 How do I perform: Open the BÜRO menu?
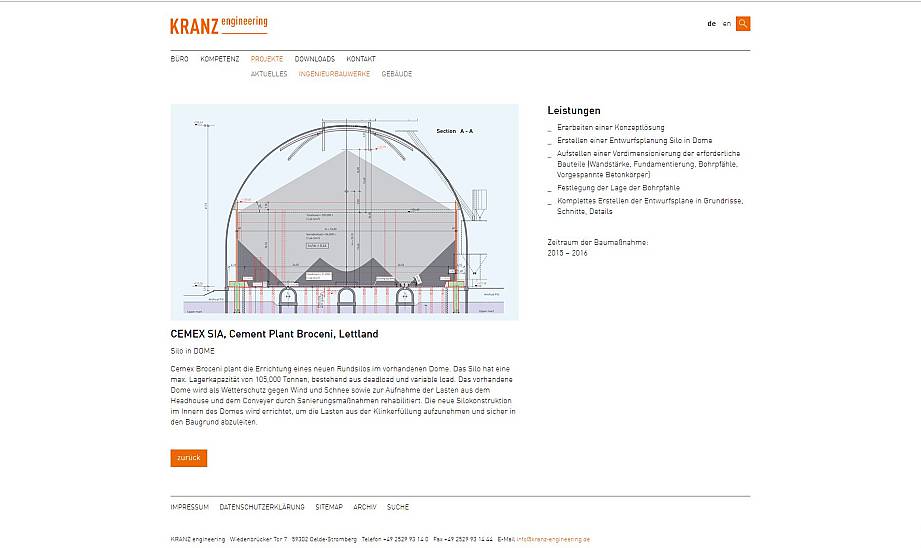pos(180,59)
